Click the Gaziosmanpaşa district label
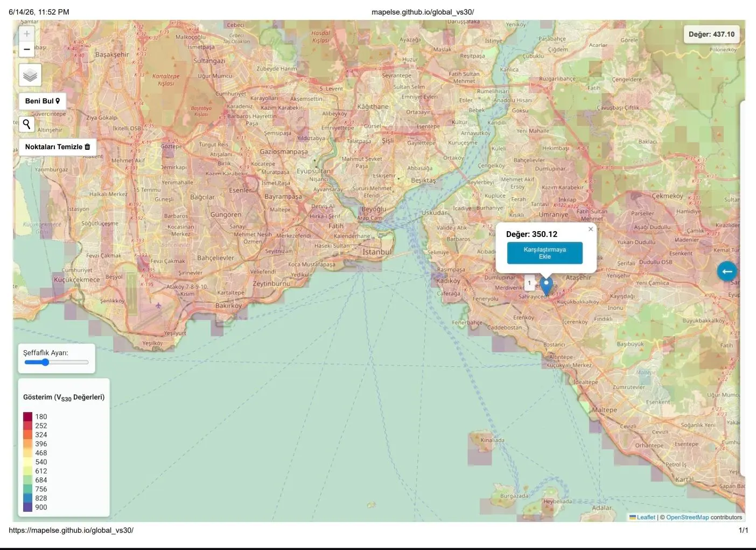 [x=284, y=152]
